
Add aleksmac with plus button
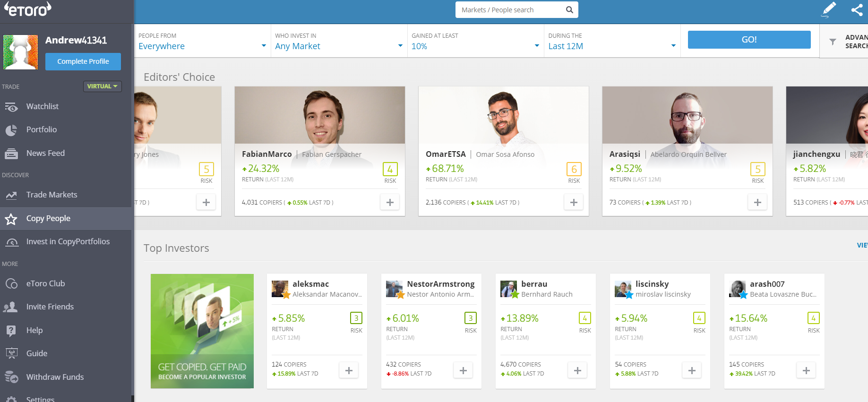click(349, 371)
